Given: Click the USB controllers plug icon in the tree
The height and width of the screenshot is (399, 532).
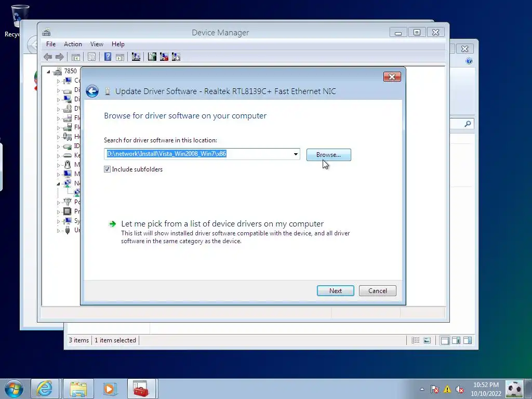Looking at the screenshot, I should click(x=68, y=230).
